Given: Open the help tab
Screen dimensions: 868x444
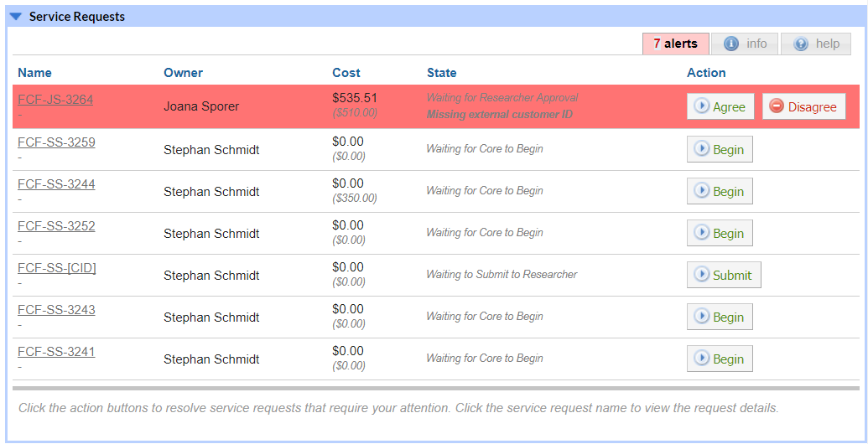Looking at the screenshot, I should pyautogui.click(x=815, y=44).
